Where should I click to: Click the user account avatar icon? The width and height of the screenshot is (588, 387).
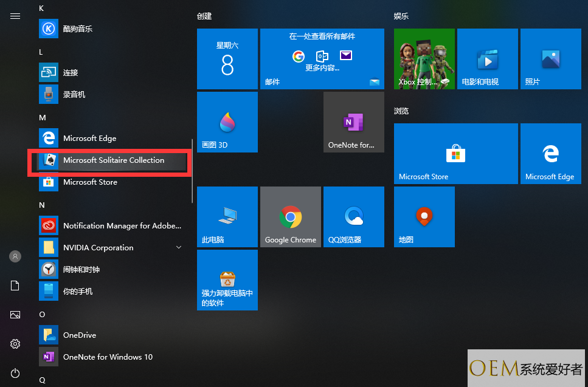point(15,256)
